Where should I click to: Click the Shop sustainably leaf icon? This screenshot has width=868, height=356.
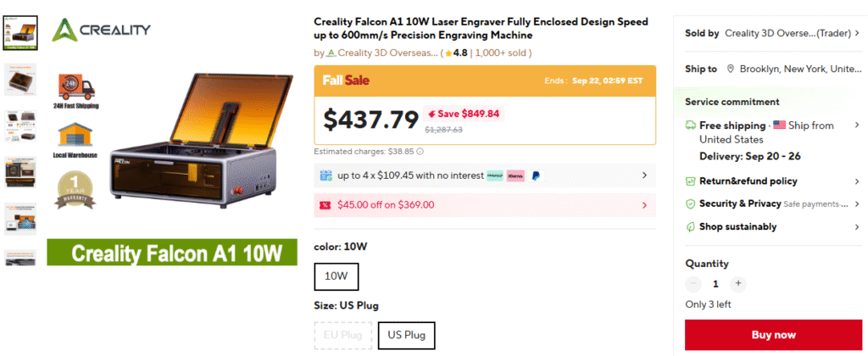click(690, 226)
